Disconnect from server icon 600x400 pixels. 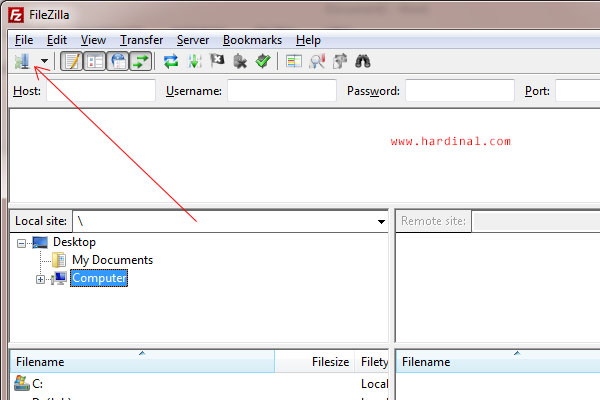point(240,61)
